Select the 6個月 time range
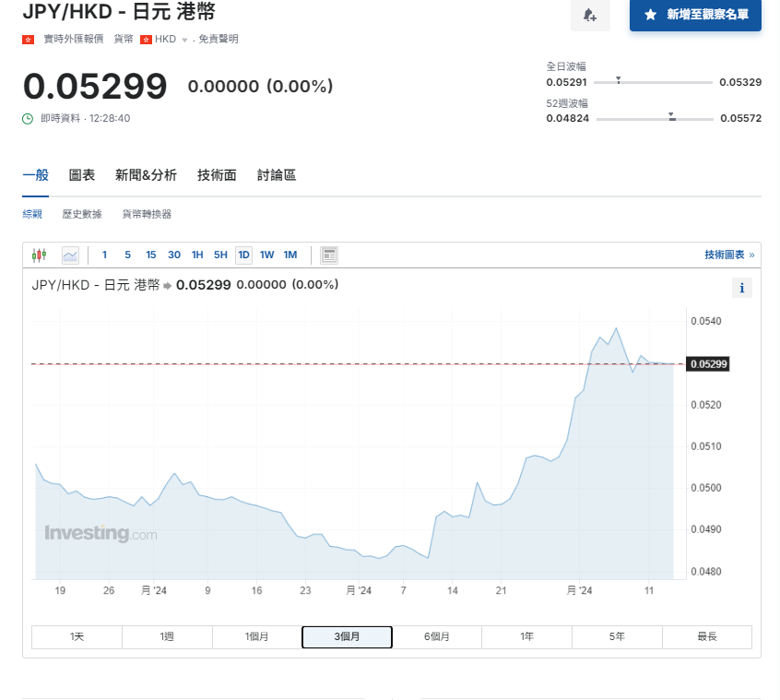This screenshot has height=700, width=780. [x=436, y=637]
